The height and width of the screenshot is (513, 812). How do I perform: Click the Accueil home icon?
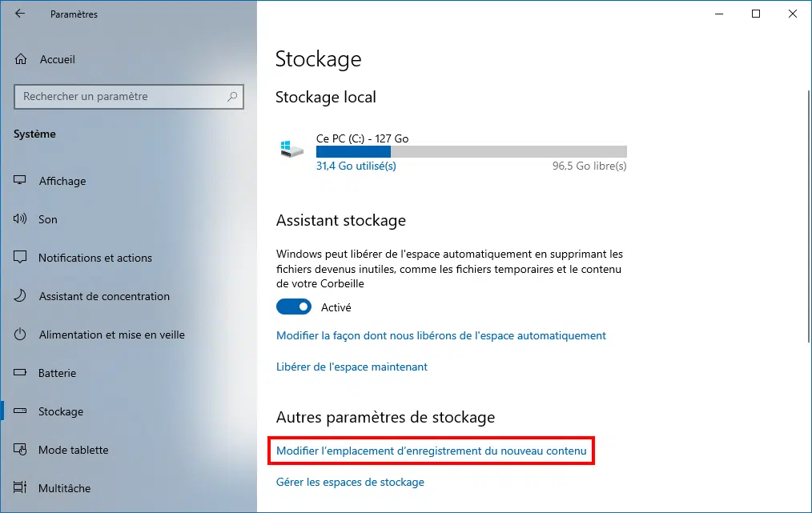click(21, 59)
